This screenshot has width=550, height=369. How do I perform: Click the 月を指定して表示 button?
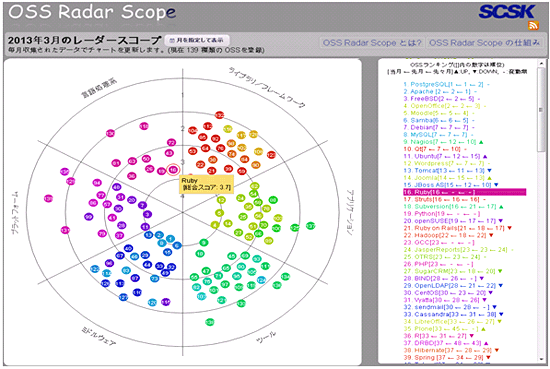pyautogui.click(x=197, y=40)
